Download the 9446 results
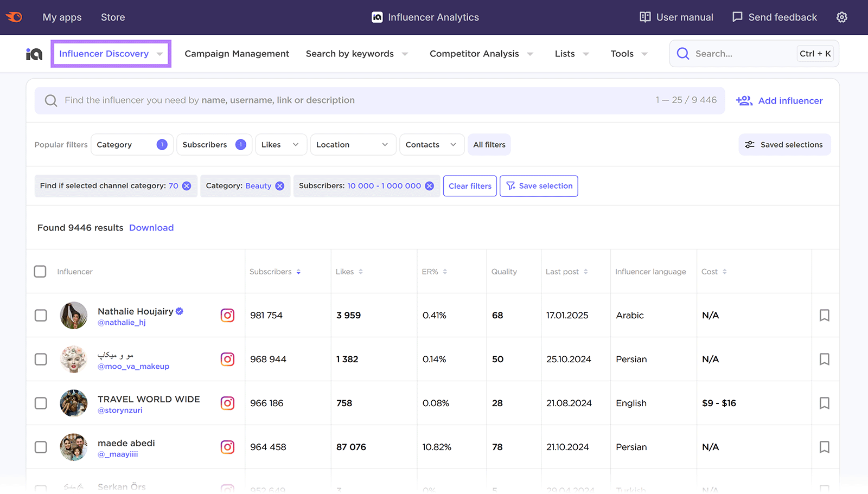This screenshot has width=868, height=494. click(151, 227)
